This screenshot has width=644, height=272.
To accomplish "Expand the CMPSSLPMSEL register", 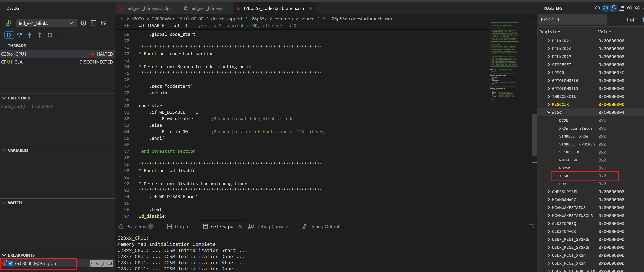I will (549, 192).
